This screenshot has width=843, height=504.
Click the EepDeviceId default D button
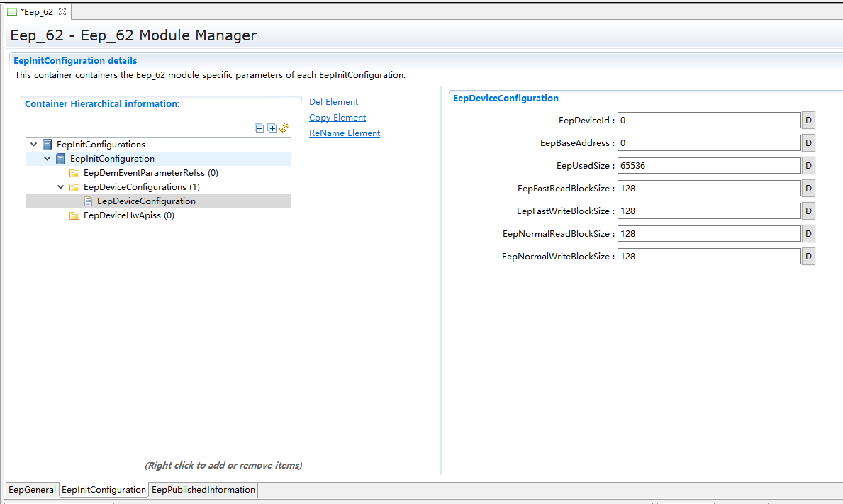tap(808, 121)
